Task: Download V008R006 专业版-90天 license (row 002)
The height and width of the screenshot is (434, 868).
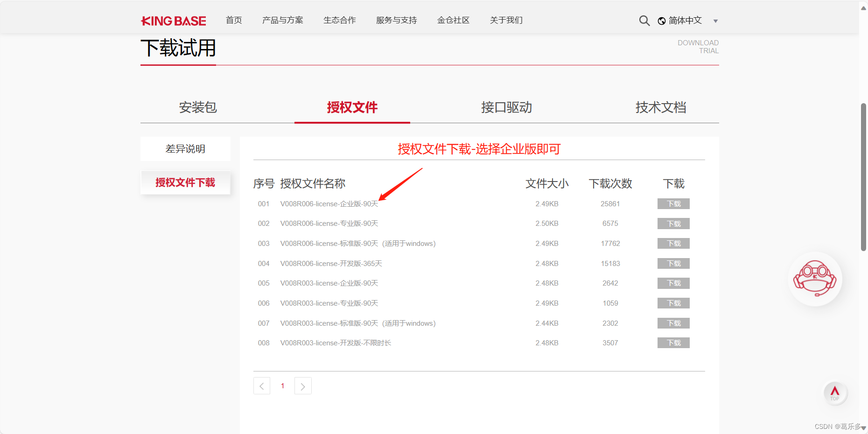Action: (673, 224)
